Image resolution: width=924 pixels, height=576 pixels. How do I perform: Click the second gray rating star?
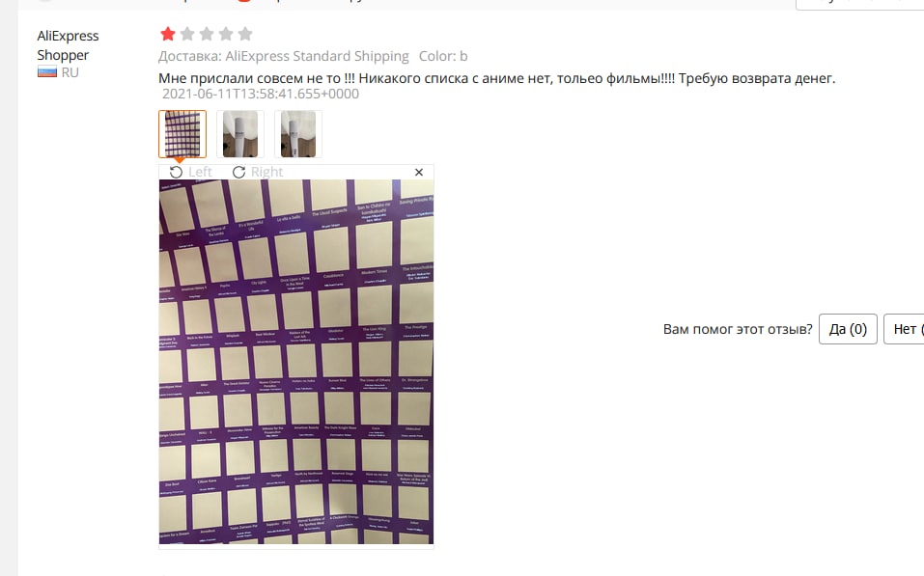pos(187,34)
